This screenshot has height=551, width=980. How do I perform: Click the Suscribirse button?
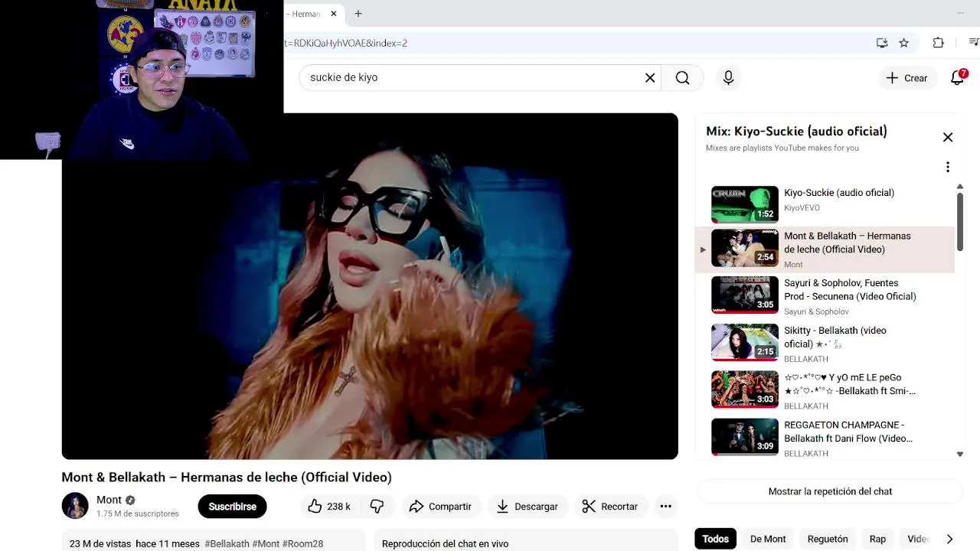click(232, 507)
